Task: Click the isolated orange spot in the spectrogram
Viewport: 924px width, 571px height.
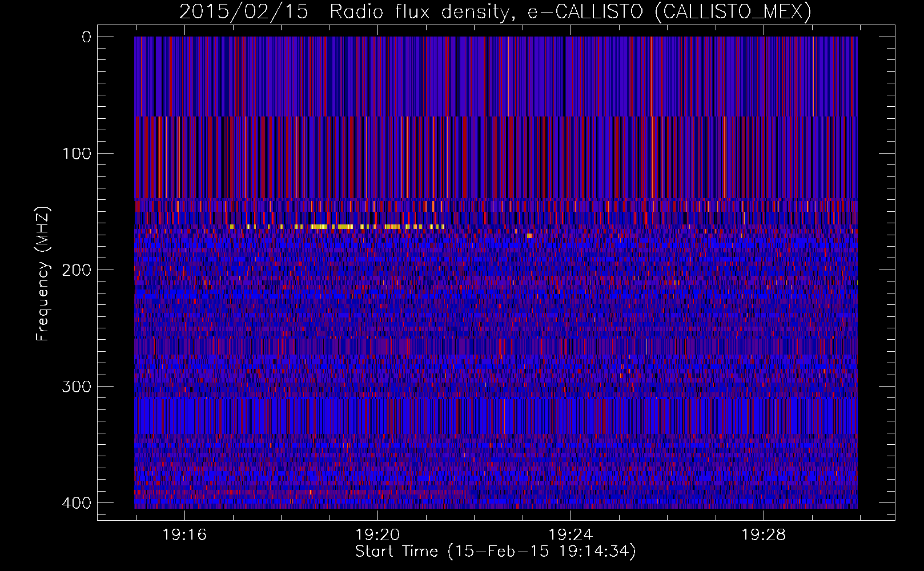Action: 529,235
